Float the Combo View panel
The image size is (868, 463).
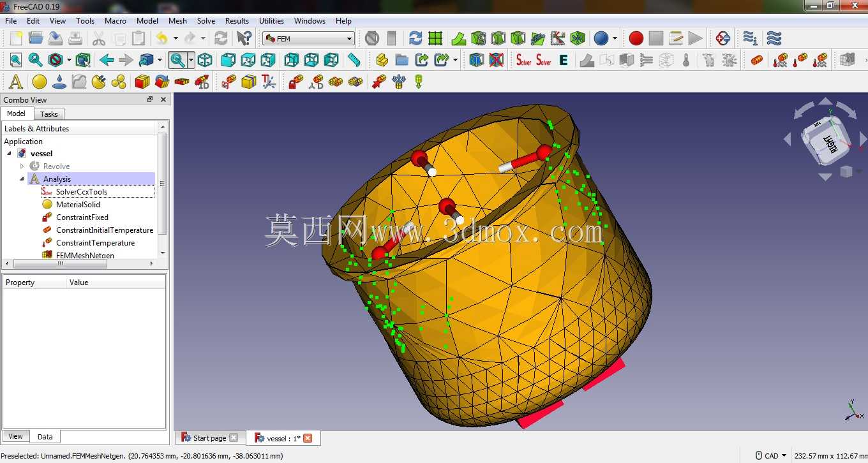click(150, 99)
